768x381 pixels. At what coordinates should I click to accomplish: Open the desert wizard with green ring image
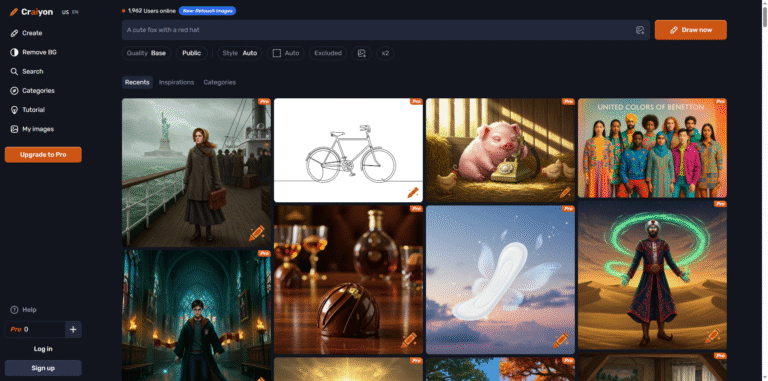click(652, 275)
